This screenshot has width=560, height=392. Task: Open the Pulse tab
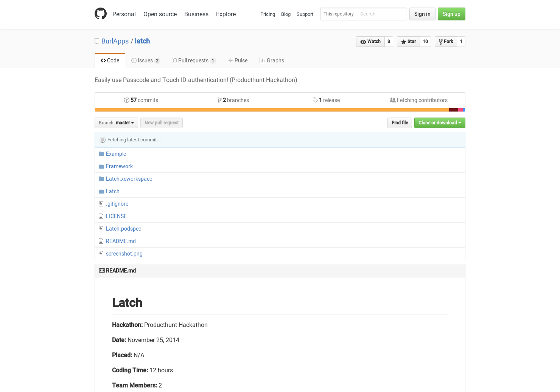[x=238, y=60]
